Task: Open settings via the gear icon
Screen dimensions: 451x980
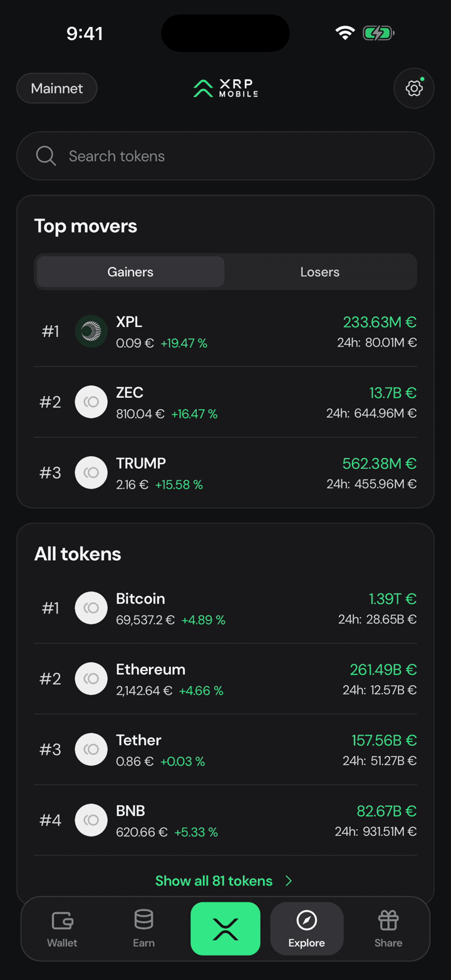Action: point(414,88)
